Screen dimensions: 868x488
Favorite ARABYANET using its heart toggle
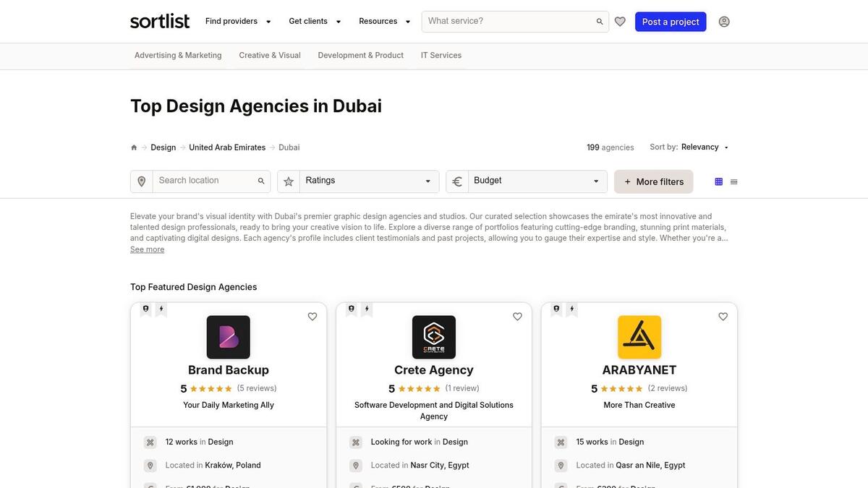point(720,315)
